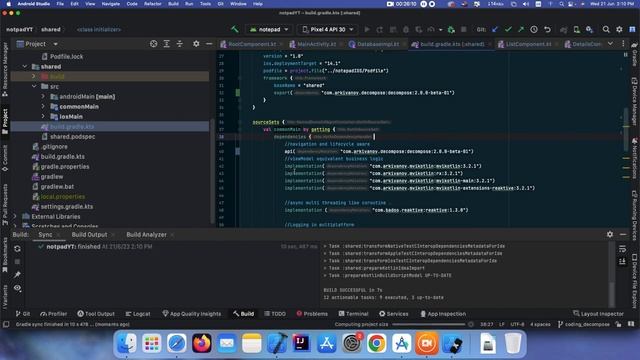Viewport: 640px width, 360px height.
Task: Open Layout Inspector
Action: [598, 313]
